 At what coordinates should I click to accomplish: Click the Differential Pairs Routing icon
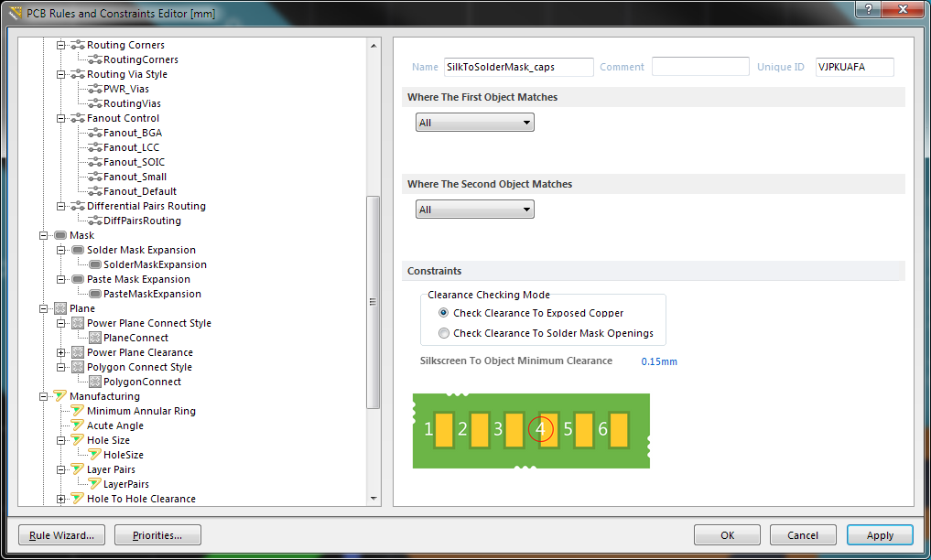point(77,206)
